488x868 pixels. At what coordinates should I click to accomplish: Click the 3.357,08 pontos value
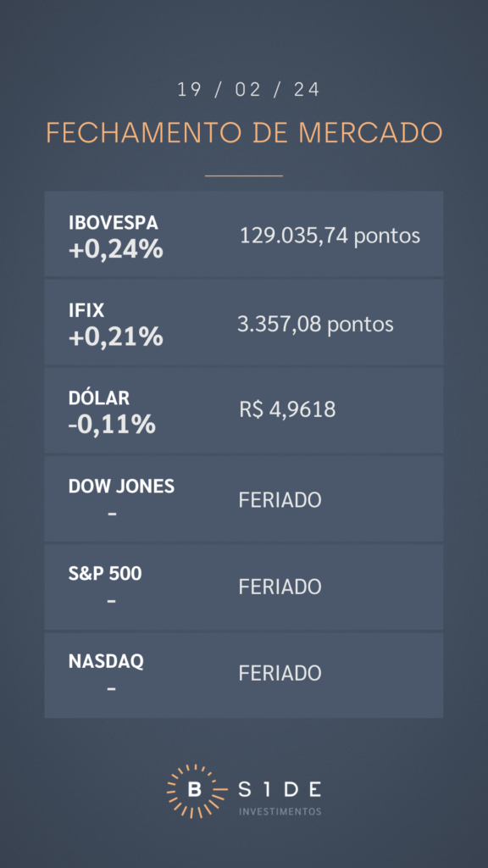coord(315,324)
